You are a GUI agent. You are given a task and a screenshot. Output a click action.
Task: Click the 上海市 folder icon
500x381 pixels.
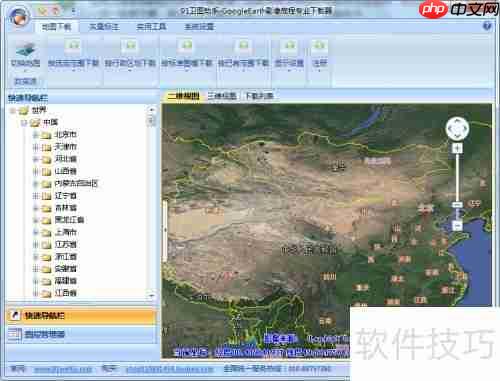click(x=46, y=233)
